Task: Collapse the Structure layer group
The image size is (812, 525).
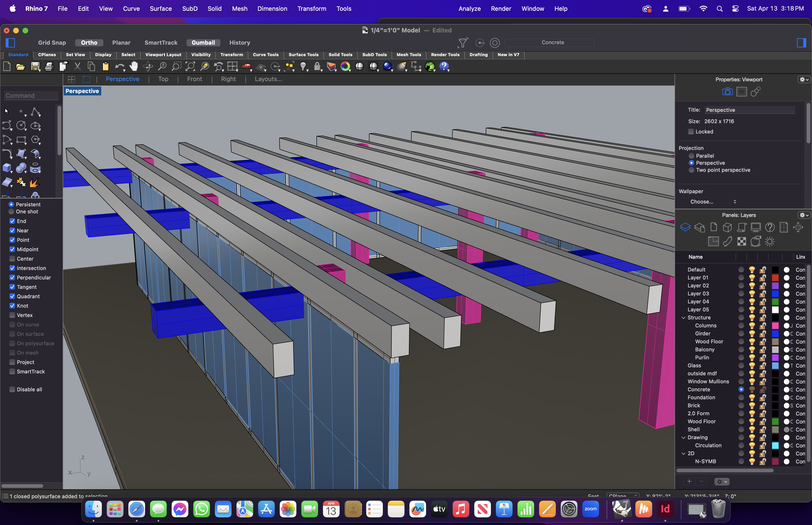Action: click(684, 317)
